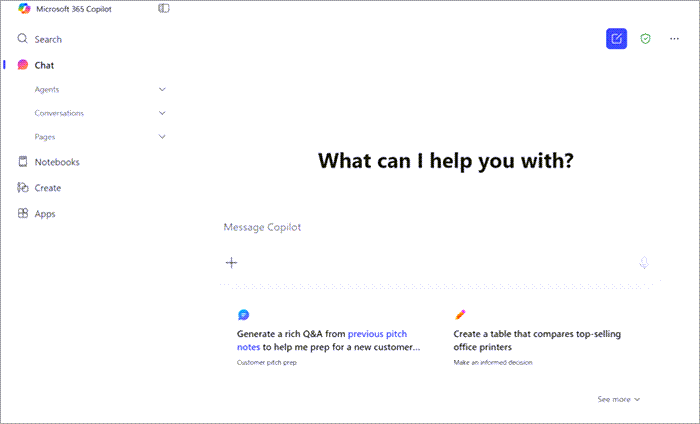
Task: Choose the 'Create a table that compares' prompt
Action: [x=537, y=340]
